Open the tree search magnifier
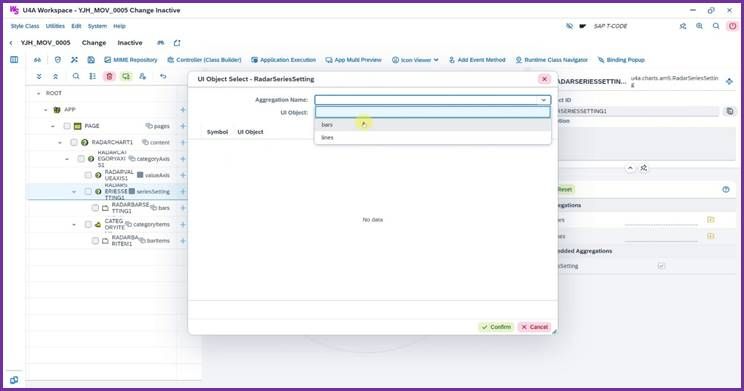Viewport: 744px width, 391px height. pyautogui.click(x=76, y=76)
